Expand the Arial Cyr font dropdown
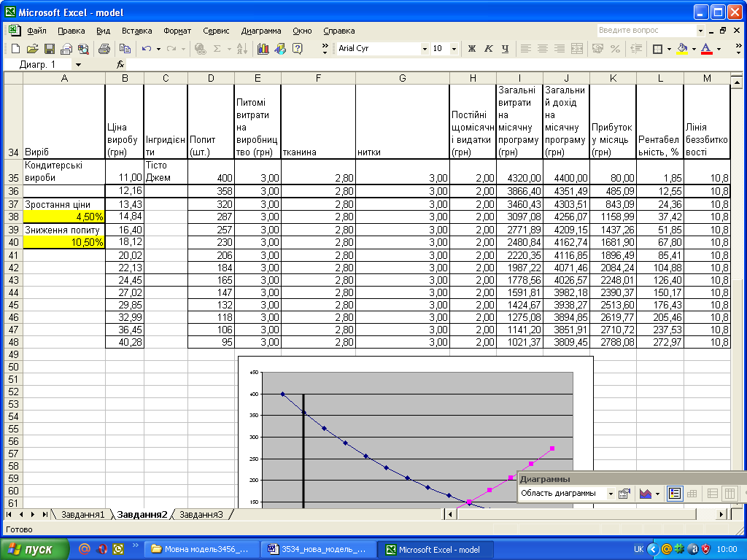Viewport: 747px width, 560px height. [x=425, y=49]
